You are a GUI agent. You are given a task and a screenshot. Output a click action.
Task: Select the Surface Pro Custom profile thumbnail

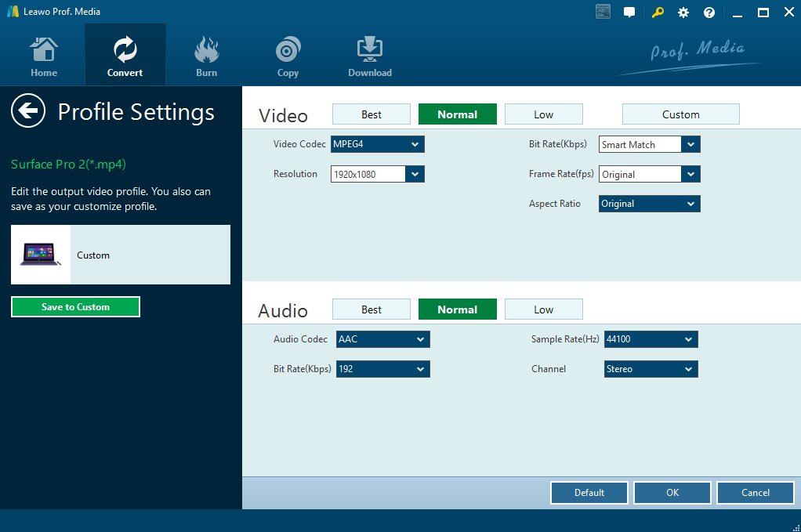(41, 255)
